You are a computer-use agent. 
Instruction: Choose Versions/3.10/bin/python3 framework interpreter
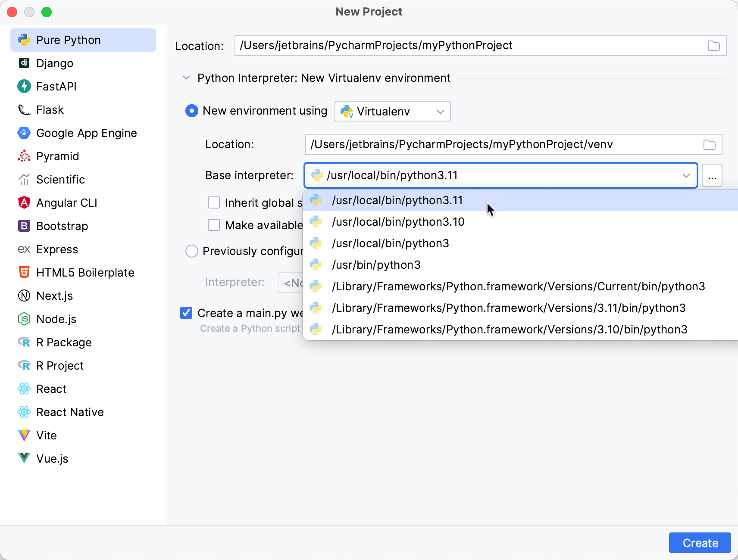(521, 330)
